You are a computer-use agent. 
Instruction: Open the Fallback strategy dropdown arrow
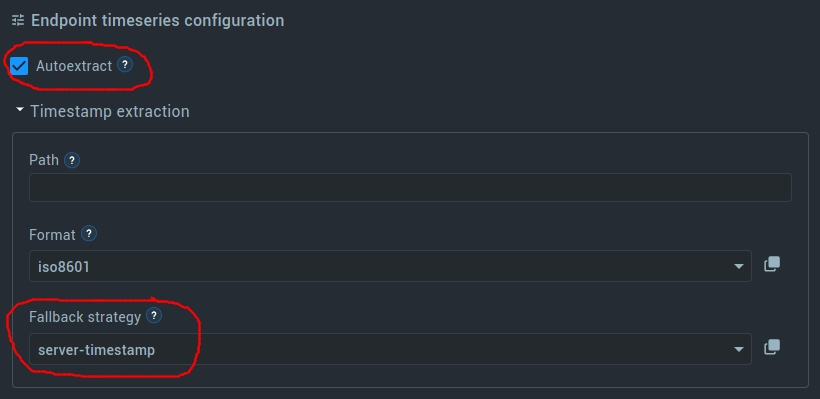point(738,349)
